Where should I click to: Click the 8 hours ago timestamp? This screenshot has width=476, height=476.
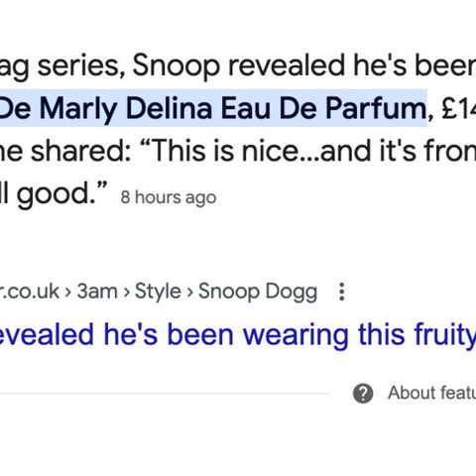169,197
